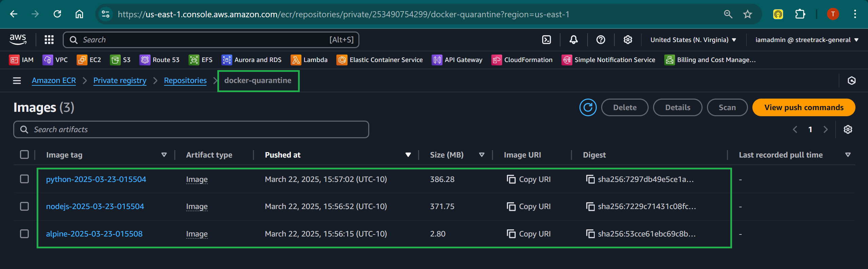868x269 pixels.
Task: Click View push commands button
Action: tap(804, 107)
